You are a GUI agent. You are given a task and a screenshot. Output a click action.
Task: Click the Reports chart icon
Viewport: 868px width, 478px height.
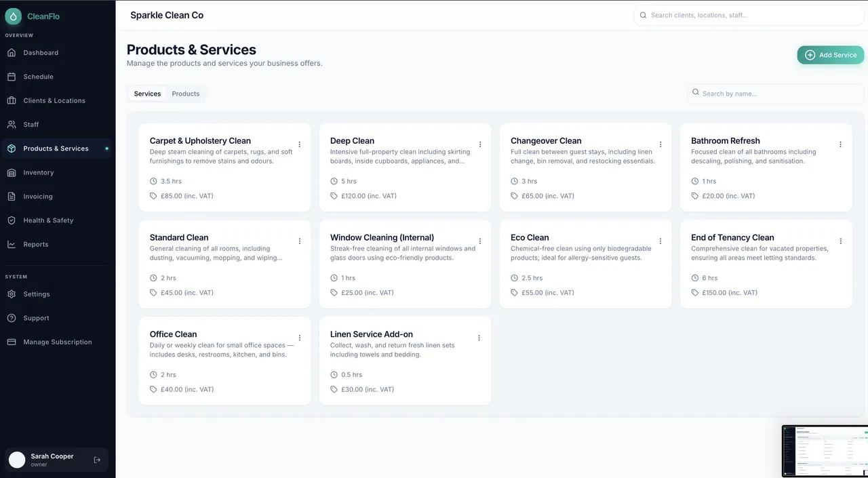[12, 244]
